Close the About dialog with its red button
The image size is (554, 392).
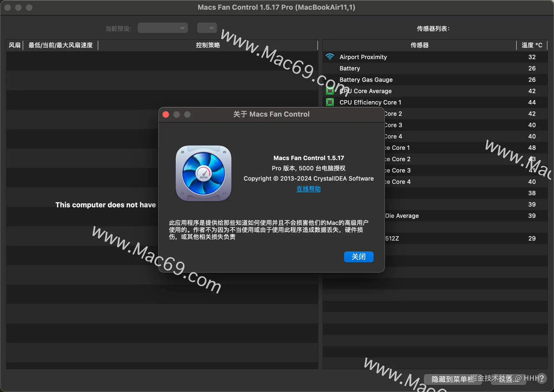pyautogui.click(x=166, y=115)
